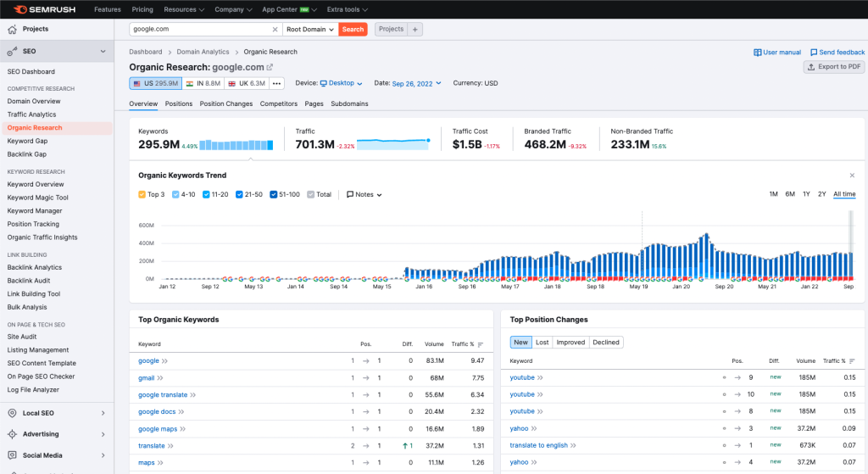Select the UK 6.3M database
868x474 pixels.
click(247, 84)
